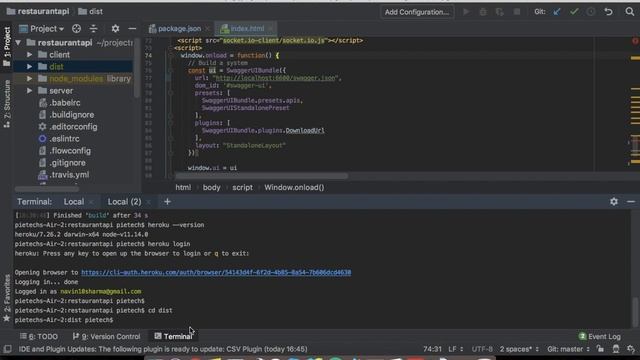The image size is (640, 360).
Task: Click the html breadcrumb
Action: (x=183, y=187)
